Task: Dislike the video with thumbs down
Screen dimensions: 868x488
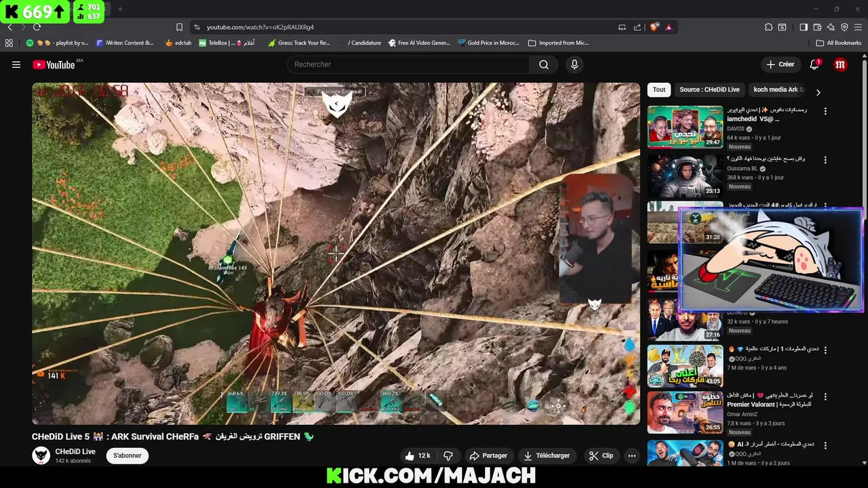Action: [x=448, y=455]
